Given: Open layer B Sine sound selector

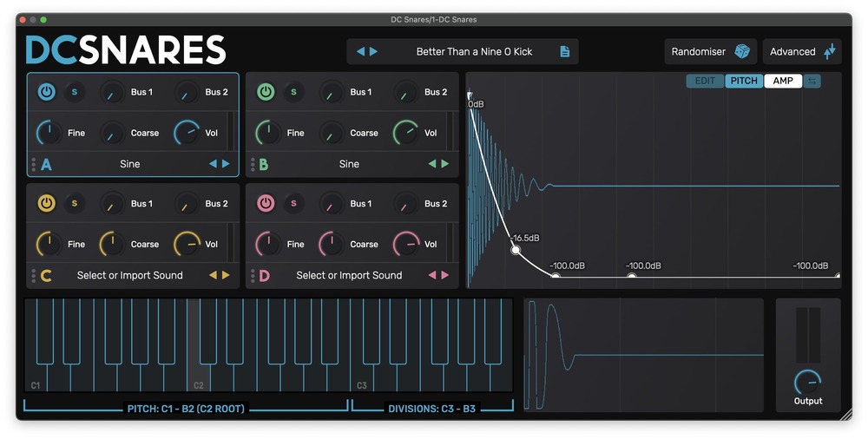Looking at the screenshot, I should pyautogui.click(x=349, y=164).
